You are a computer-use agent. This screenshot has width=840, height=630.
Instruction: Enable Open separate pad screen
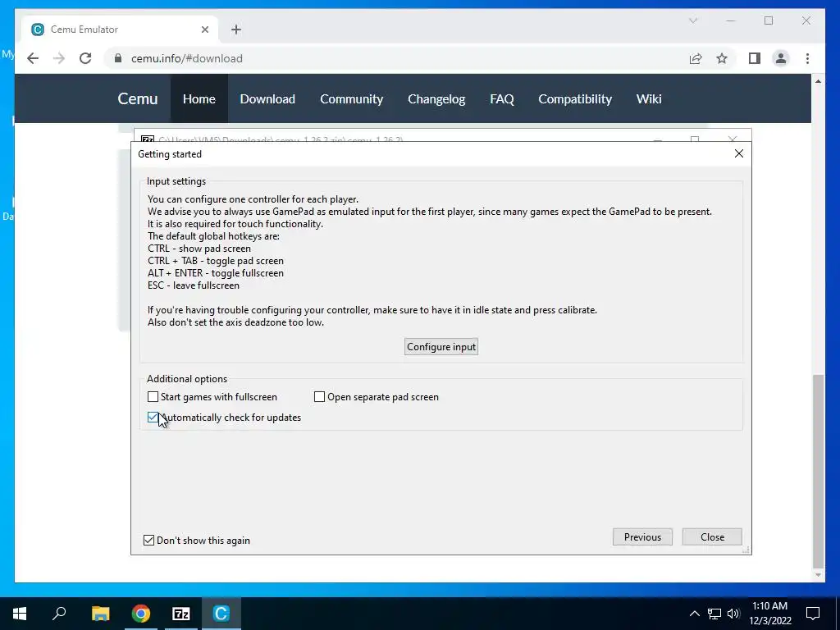[x=319, y=397]
